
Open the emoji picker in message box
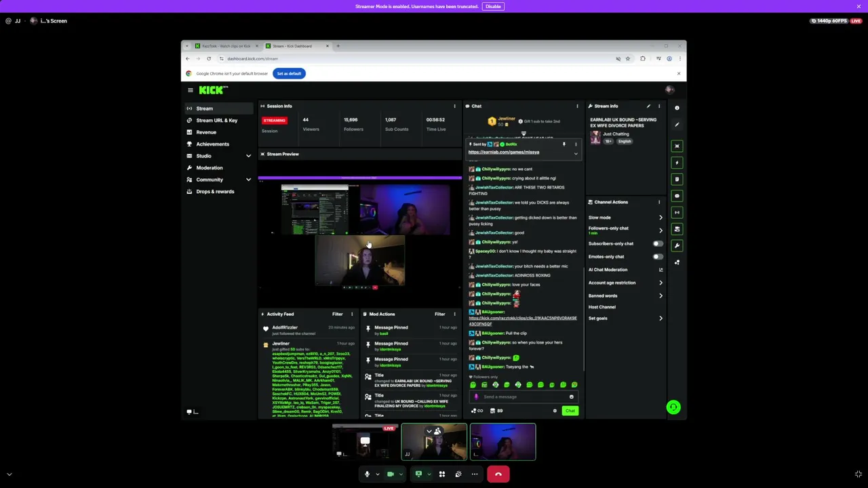point(571,396)
